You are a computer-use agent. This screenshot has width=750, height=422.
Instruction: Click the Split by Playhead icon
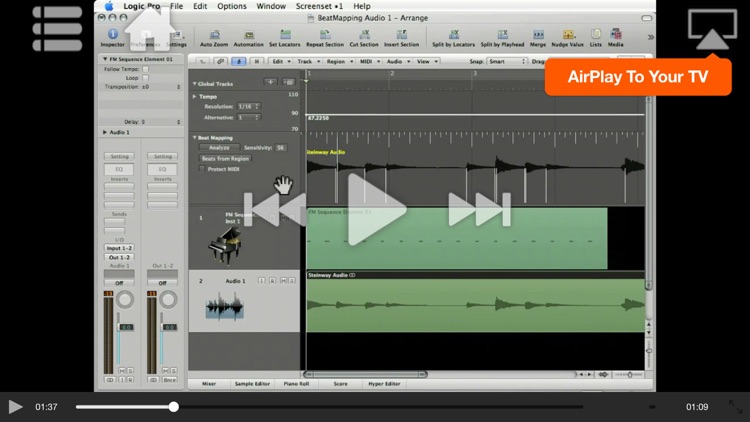pos(502,38)
